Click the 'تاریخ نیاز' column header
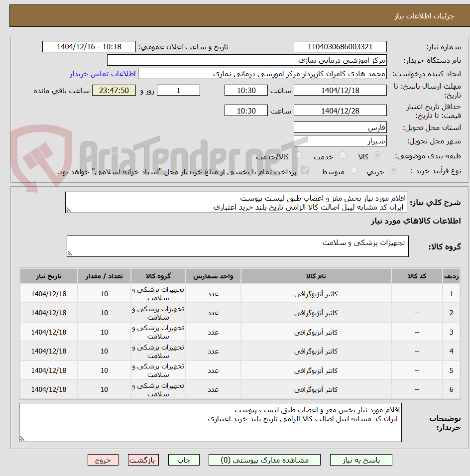This screenshot has height=476, width=470. point(49,276)
